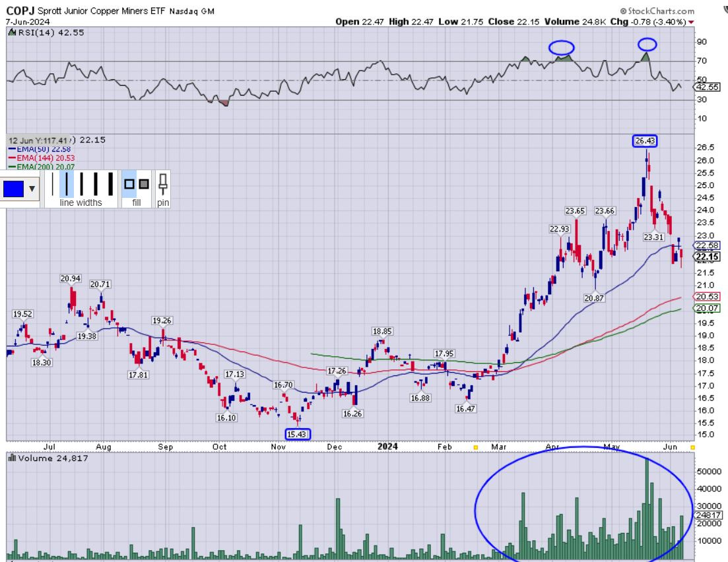Click the 23.65 price label

576,210
